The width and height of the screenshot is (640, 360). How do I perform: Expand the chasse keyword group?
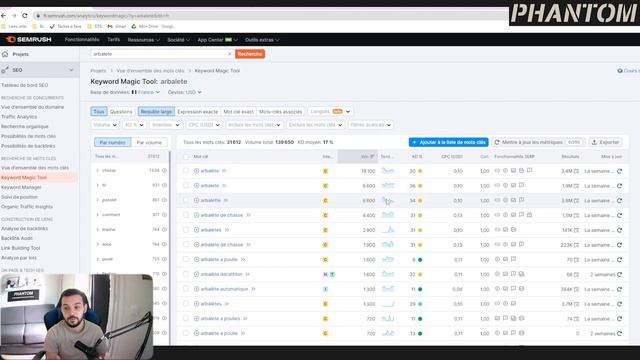(97, 170)
